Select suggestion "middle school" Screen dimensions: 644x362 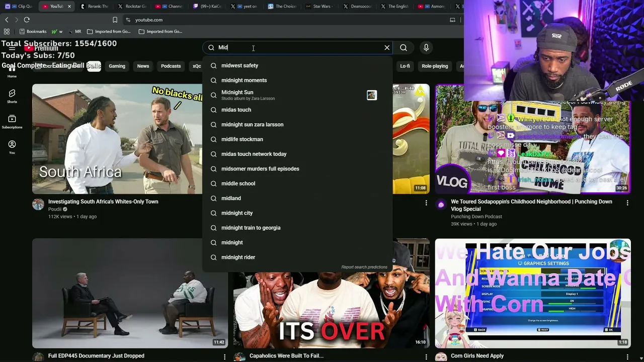(x=297, y=184)
